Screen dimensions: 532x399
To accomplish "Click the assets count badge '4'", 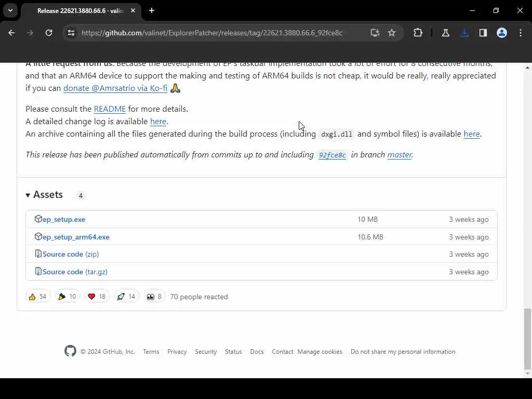I will click(x=81, y=196).
